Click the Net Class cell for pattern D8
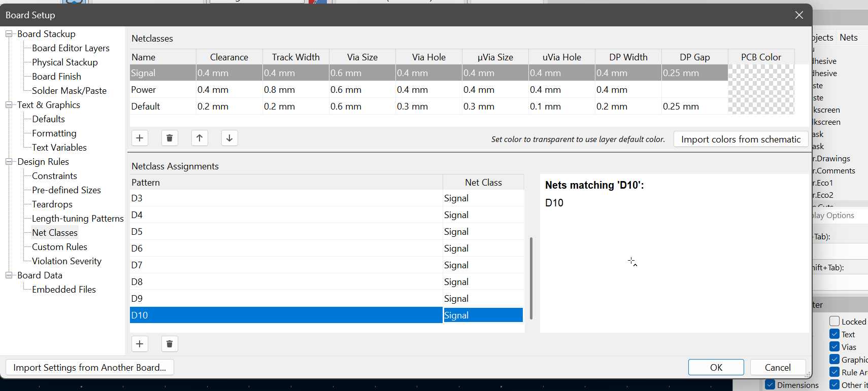The width and height of the screenshot is (868, 391). pos(483,282)
